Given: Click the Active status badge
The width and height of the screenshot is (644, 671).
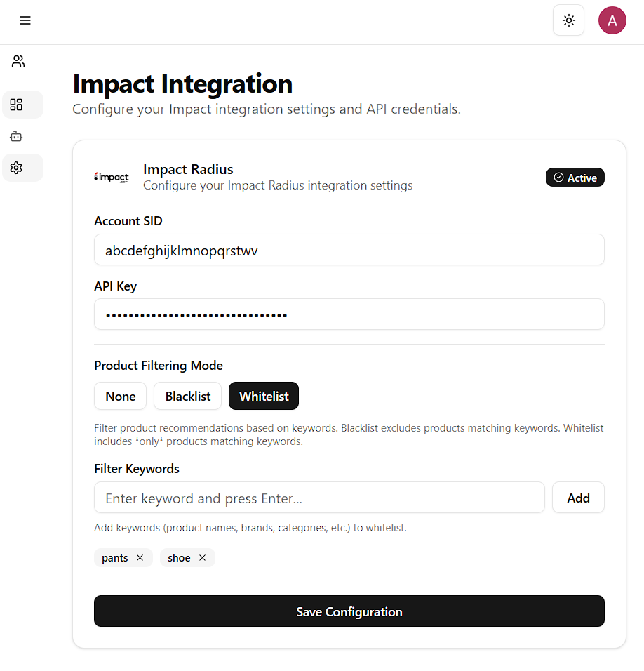Looking at the screenshot, I should pyautogui.click(x=575, y=178).
